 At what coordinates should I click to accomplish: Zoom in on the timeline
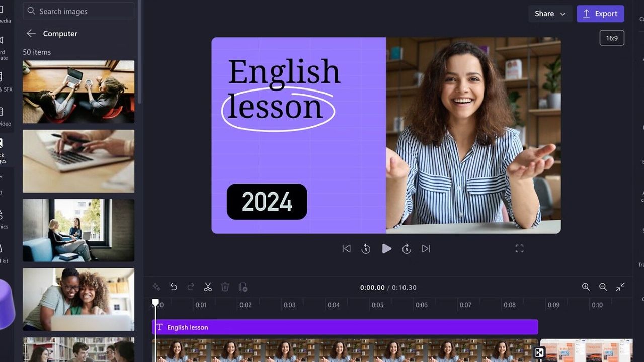tap(586, 287)
